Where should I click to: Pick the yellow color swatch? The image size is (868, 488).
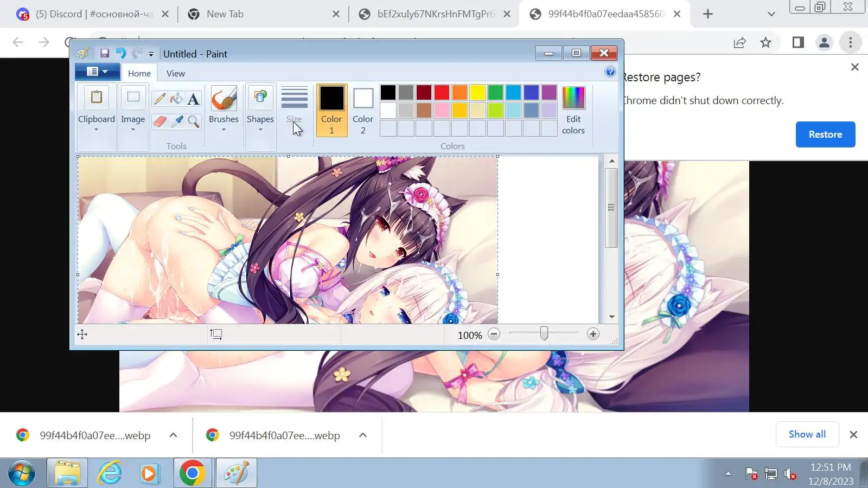[477, 92]
